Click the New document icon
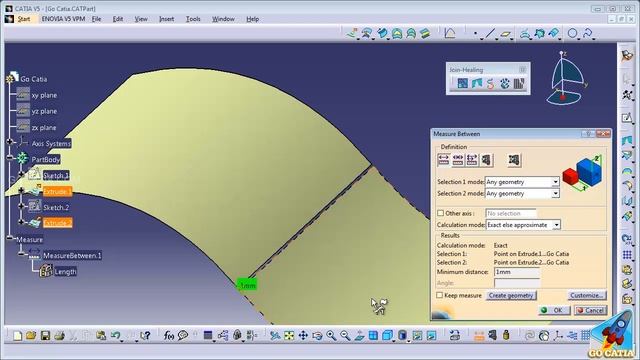The width and height of the screenshot is (640, 360). pos(17,336)
